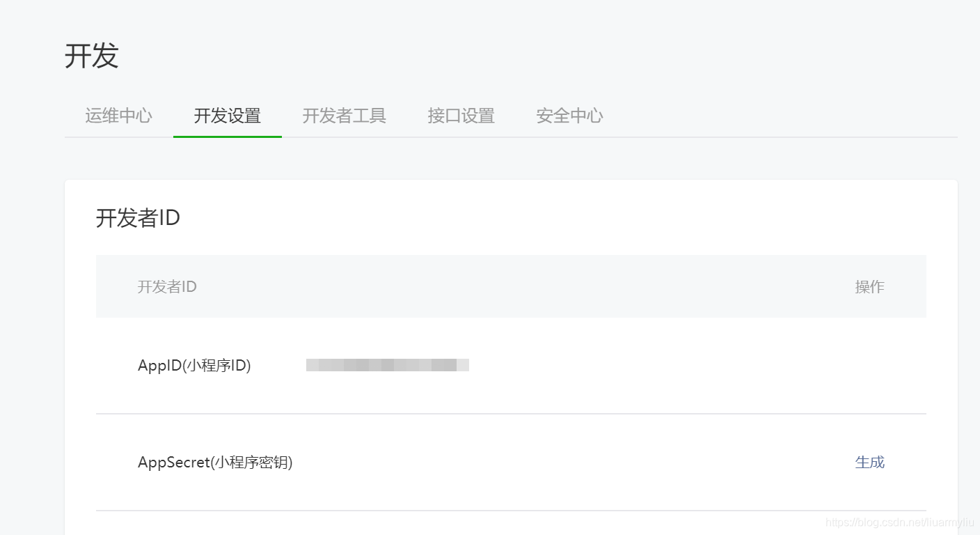Select the 开发者ID section heading
Screen dimensions: 980x535
pos(138,218)
